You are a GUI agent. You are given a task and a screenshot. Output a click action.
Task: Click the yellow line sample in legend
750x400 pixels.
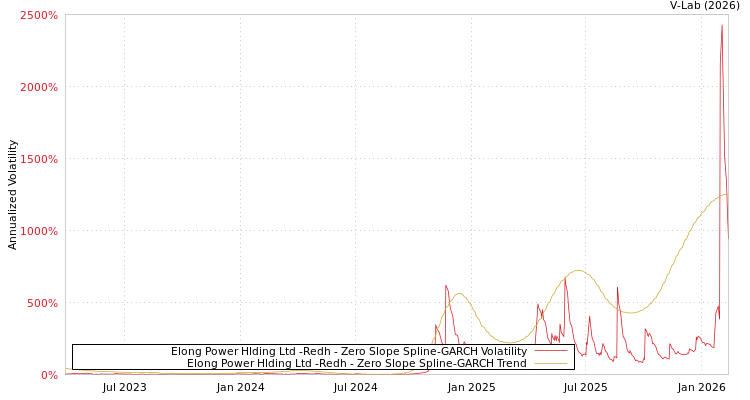point(551,363)
